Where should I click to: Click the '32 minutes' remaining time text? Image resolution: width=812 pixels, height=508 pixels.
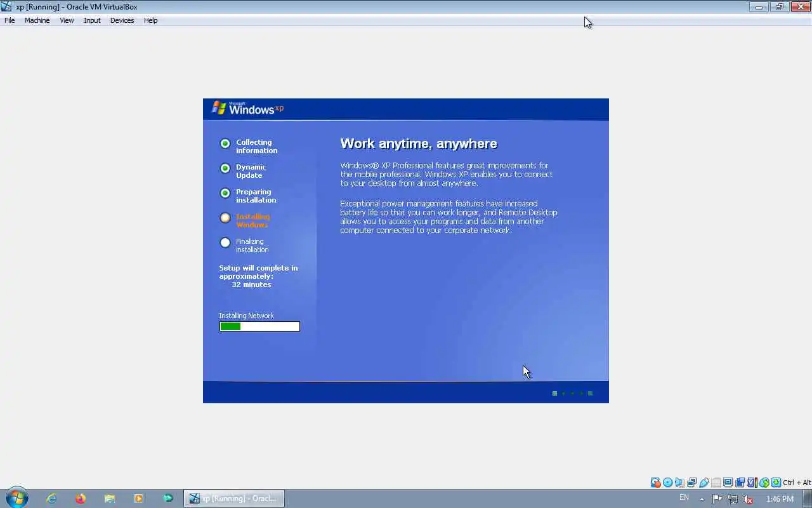251,284
